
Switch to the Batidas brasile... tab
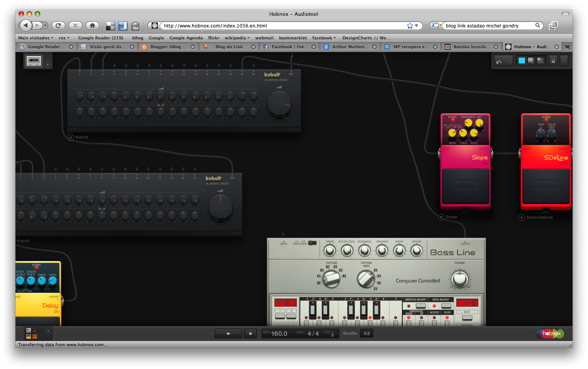pyautogui.click(x=472, y=47)
